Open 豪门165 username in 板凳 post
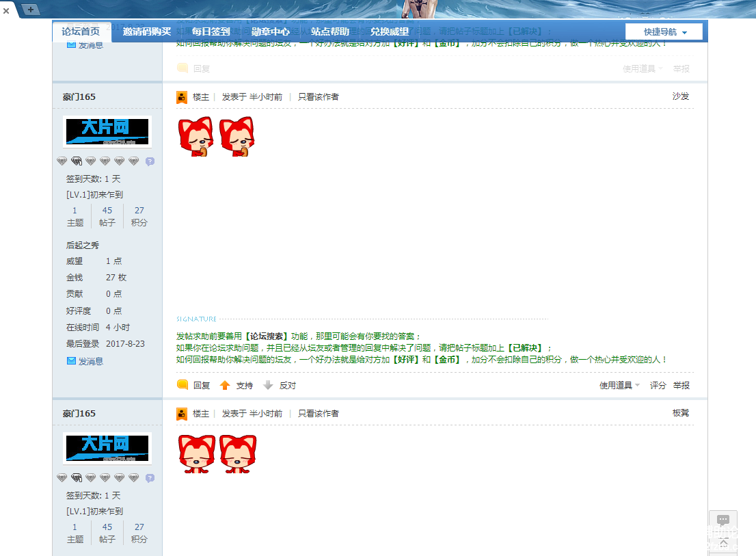The height and width of the screenshot is (556, 756). 79,413
